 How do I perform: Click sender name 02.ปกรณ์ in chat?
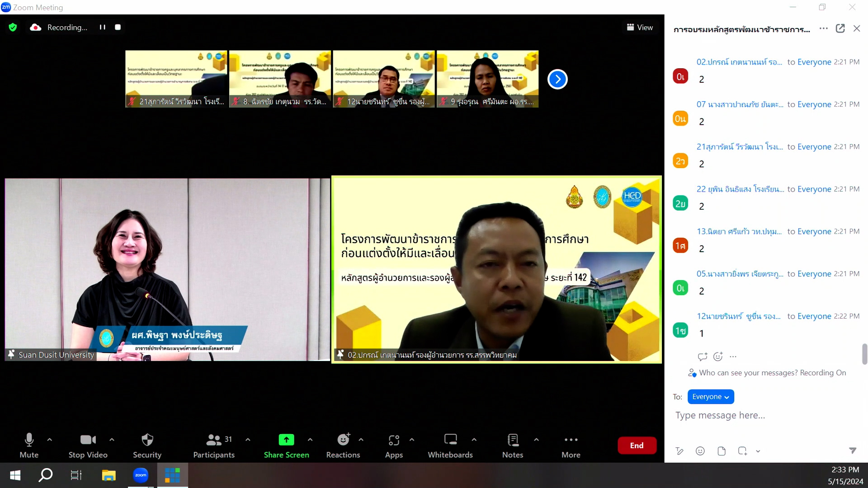(739, 62)
